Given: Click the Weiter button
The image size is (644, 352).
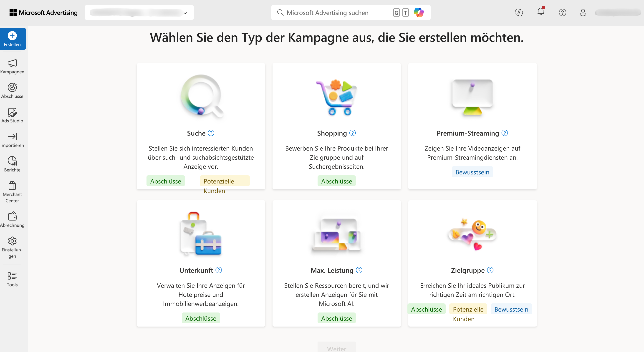Looking at the screenshot, I should tap(336, 348).
